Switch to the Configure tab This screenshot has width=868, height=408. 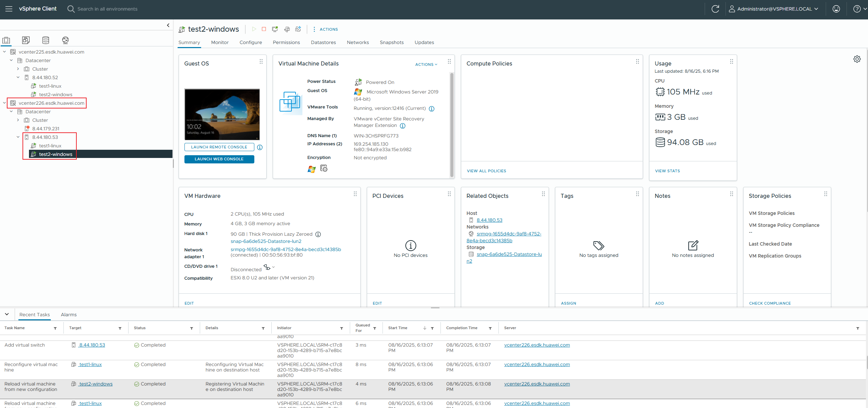click(251, 42)
